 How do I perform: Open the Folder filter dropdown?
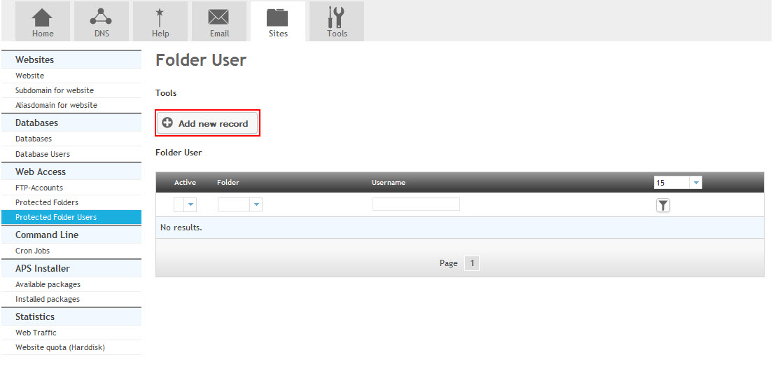[240, 205]
